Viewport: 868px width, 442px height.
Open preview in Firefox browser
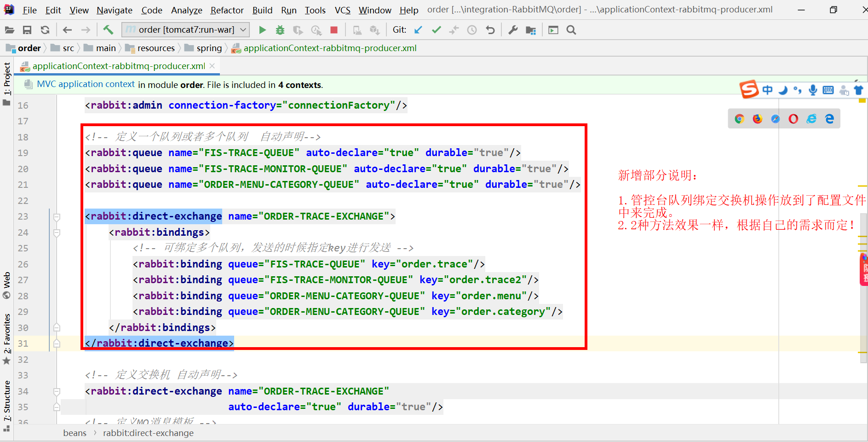[x=757, y=119]
